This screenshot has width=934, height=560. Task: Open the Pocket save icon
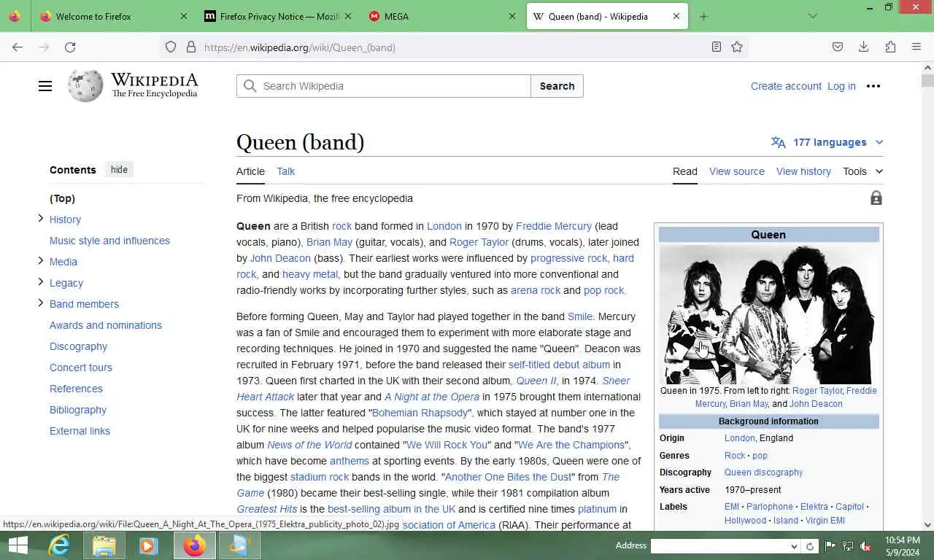pyautogui.click(x=838, y=47)
